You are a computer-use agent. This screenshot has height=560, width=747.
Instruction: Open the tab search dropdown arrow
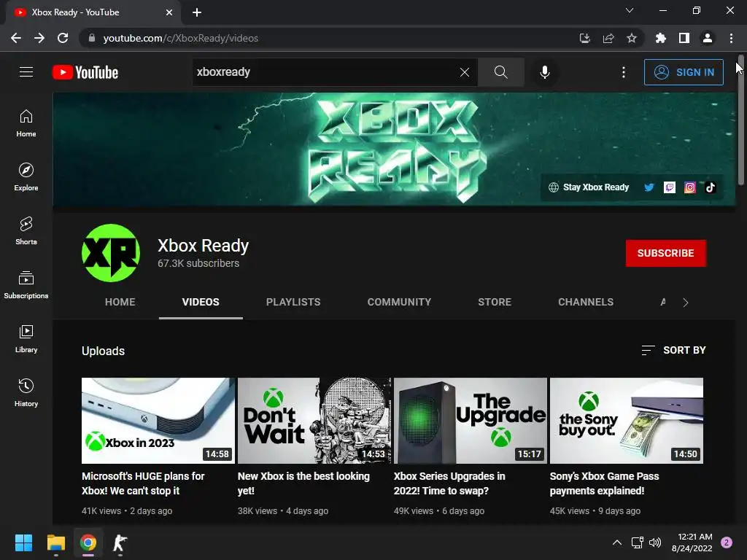630,10
